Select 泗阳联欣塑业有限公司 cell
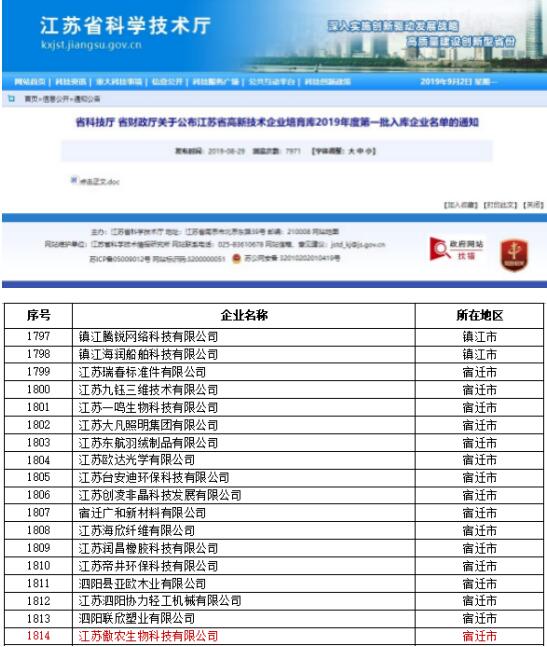The height and width of the screenshot is (647, 547). [244, 619]
